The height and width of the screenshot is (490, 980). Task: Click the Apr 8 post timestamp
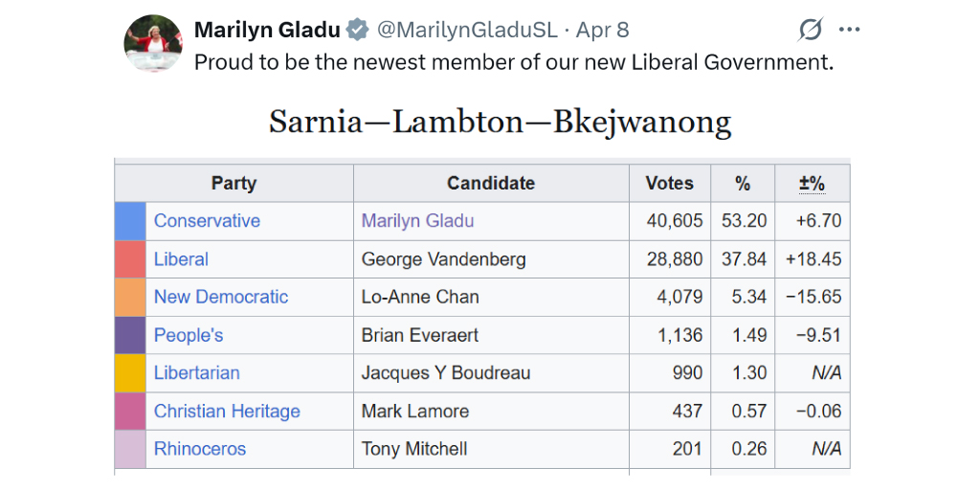pyautogui.click(x=603, y=30)
